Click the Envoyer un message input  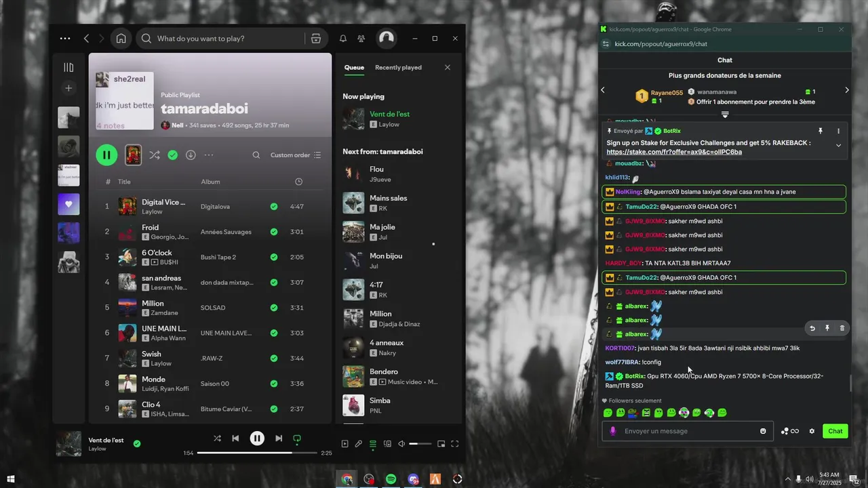(x=688, y=431)
